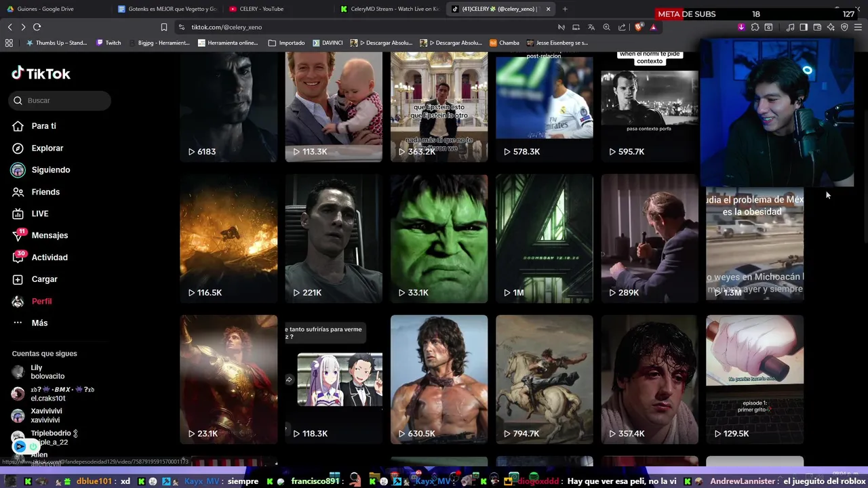Open the Brave Wallet icon

coord(817,27)
